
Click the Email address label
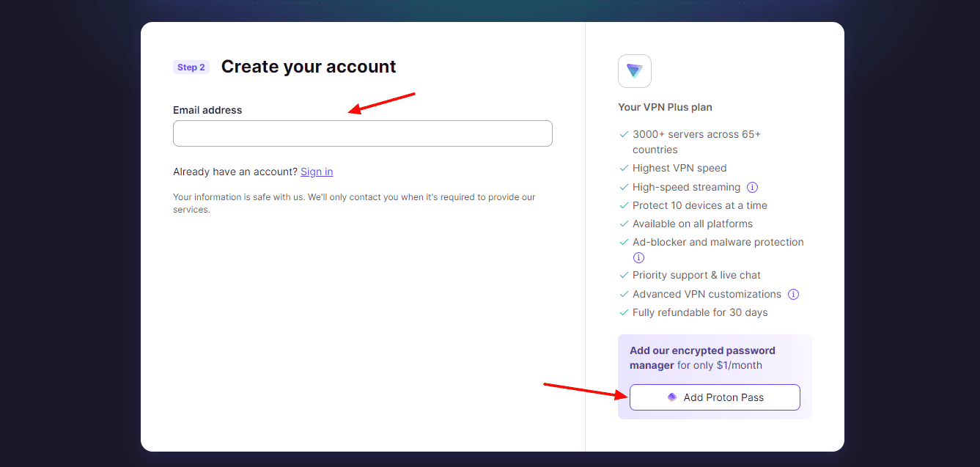pos(207,110)
